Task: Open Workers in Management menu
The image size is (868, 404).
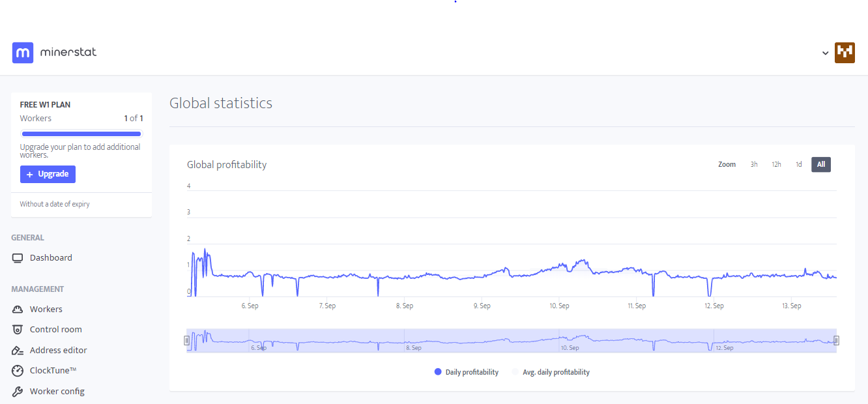Action: click(x=46, y=310)
